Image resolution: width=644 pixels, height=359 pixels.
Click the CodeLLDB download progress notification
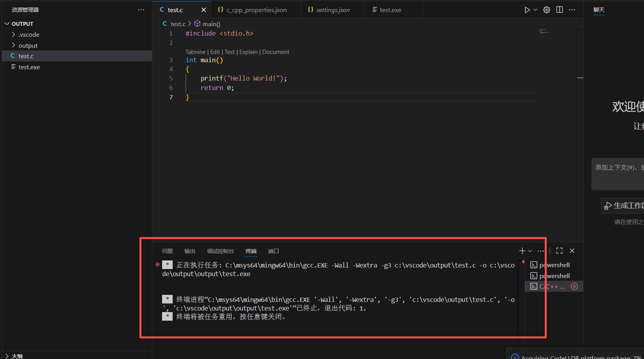[575, 356]
